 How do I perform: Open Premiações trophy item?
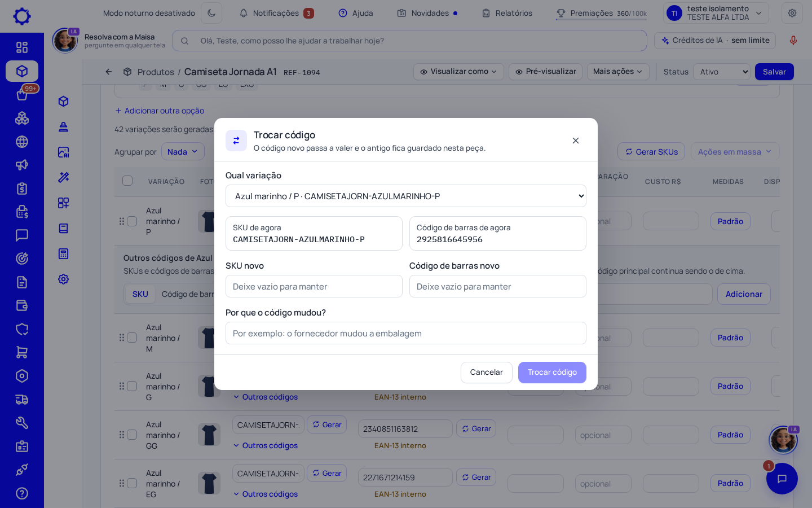[x=602, y=13]
